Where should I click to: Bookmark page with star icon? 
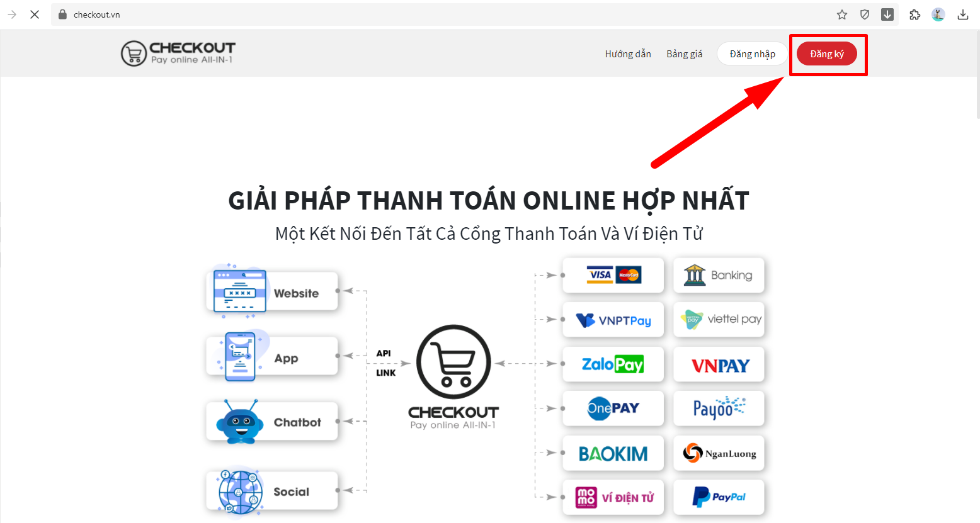point(842,14)
